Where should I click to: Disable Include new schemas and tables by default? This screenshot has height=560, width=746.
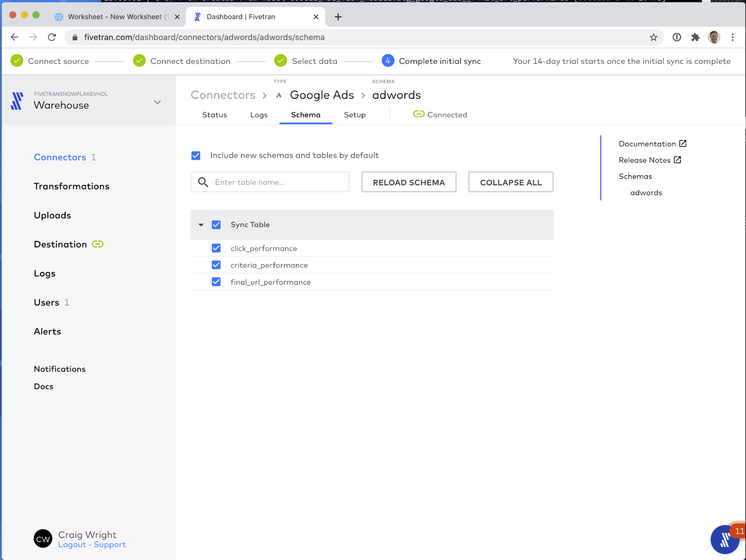click(x=196, y=155)
